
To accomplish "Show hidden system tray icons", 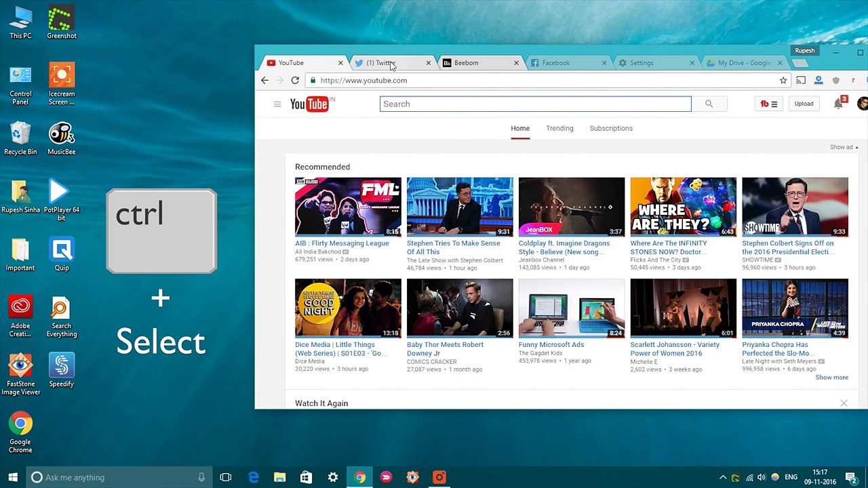I will 723,478.
